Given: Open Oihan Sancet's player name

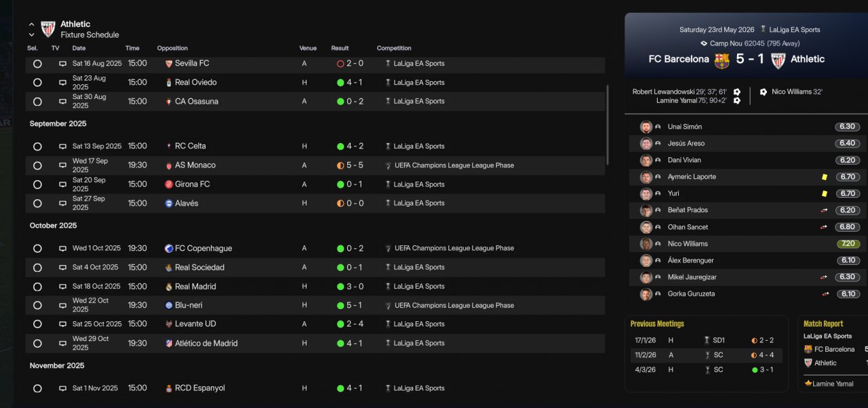Looking at the screenshot, I should pos(688,227).
